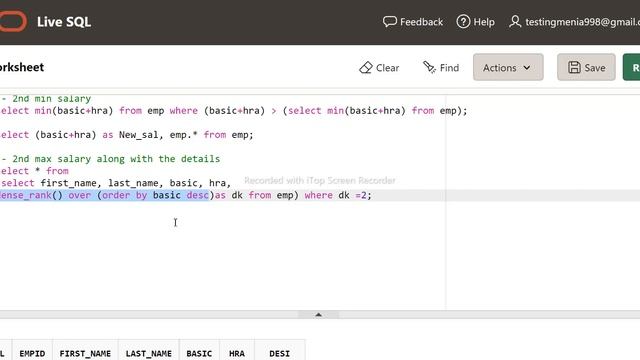Sort by DESI column header
640x360 pixels.
(x=280, y=353)
